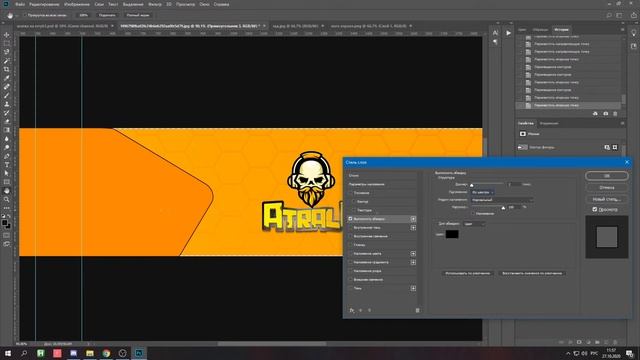This screenshot has height=360, width=640.
Task: Select the Move tool
Action: tap(7, 35)
